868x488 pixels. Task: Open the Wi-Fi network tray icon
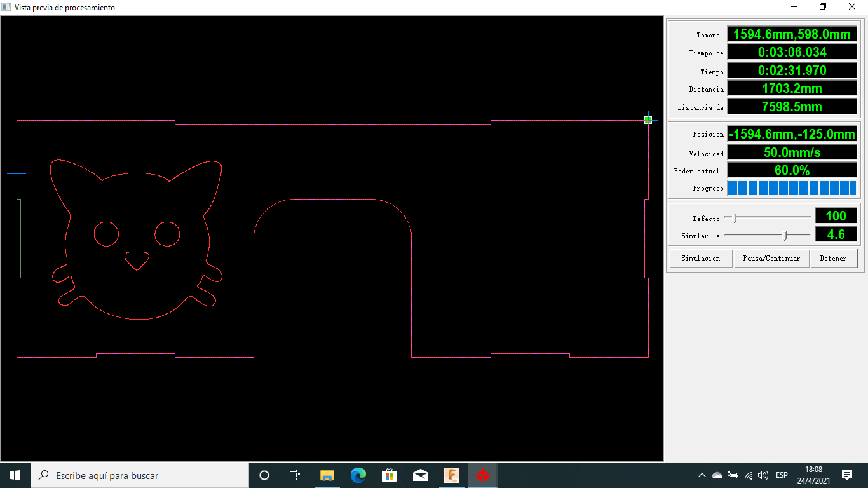pos(749,475)
